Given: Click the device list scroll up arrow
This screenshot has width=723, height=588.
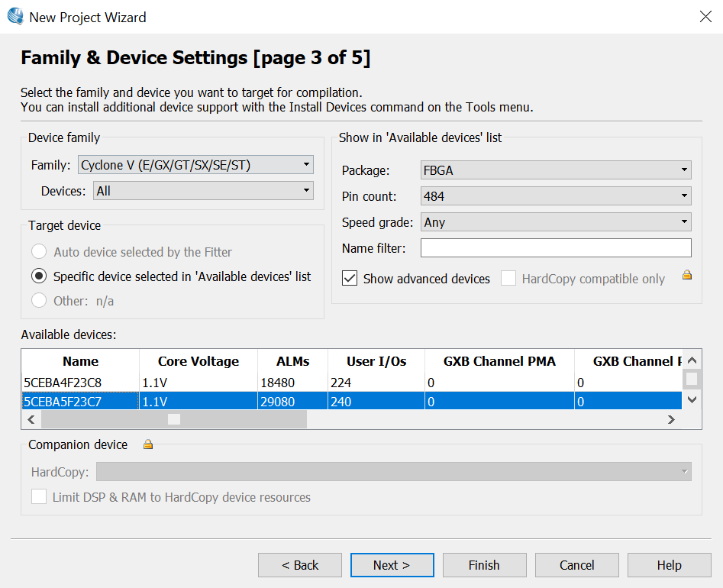Looking at the screenshot, I should click(692, 361).
